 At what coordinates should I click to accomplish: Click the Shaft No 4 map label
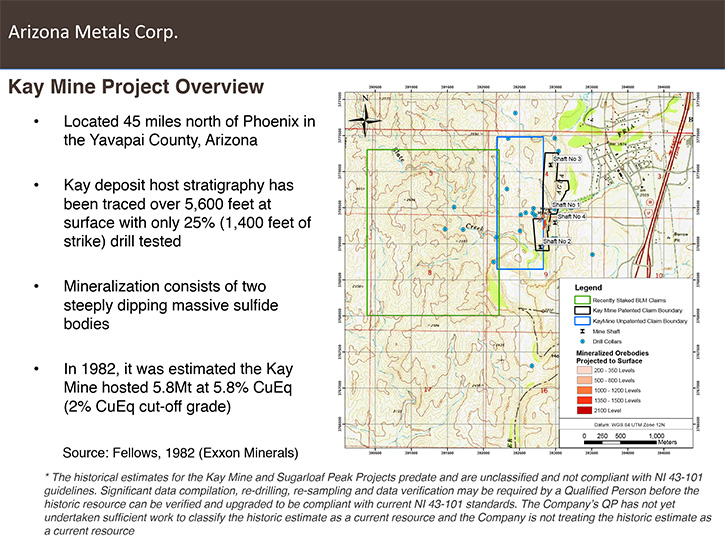(571, 216)
